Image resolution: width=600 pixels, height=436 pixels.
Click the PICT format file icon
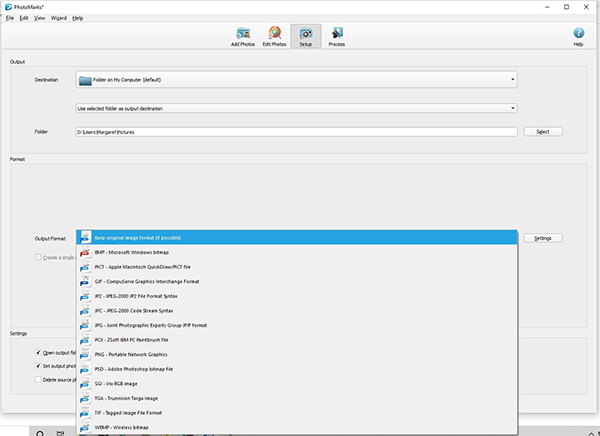[x=85, y=267]
